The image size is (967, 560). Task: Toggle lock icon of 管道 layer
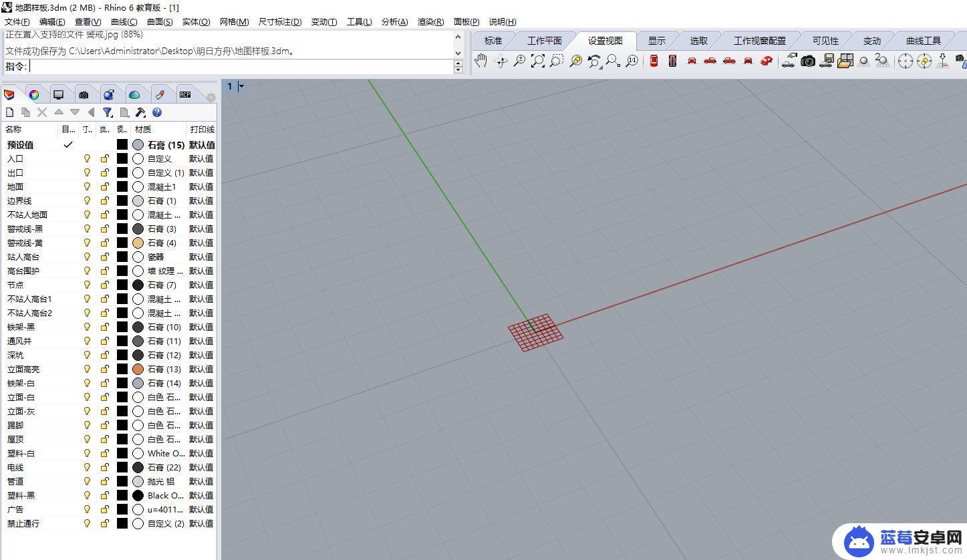(104, 481)
